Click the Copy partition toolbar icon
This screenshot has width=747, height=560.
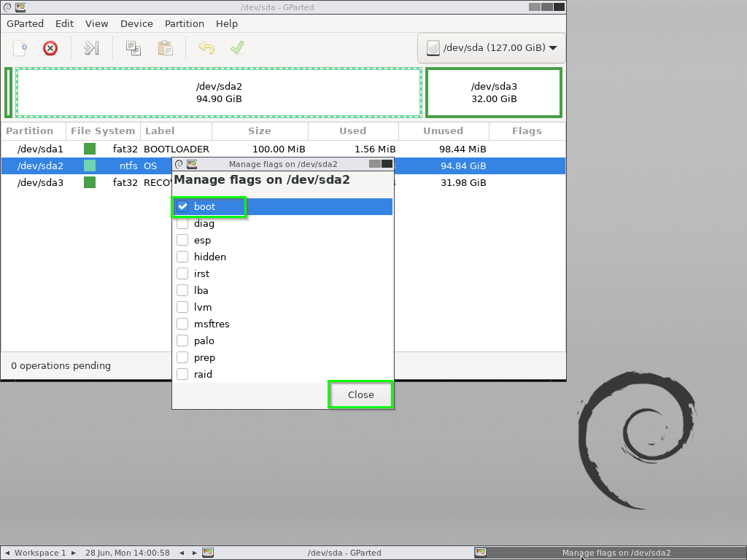pyautogui.click(x=133, y=48)
